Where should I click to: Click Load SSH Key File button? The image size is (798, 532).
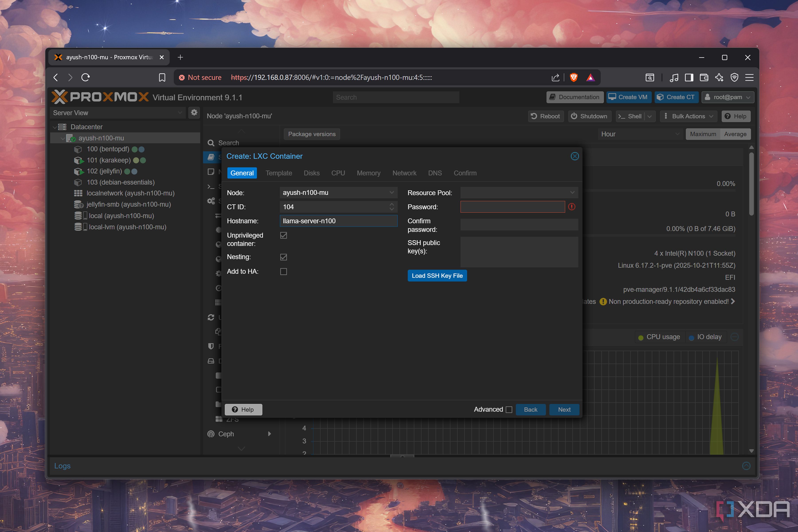pyautogui.click(x=437, y=276)
